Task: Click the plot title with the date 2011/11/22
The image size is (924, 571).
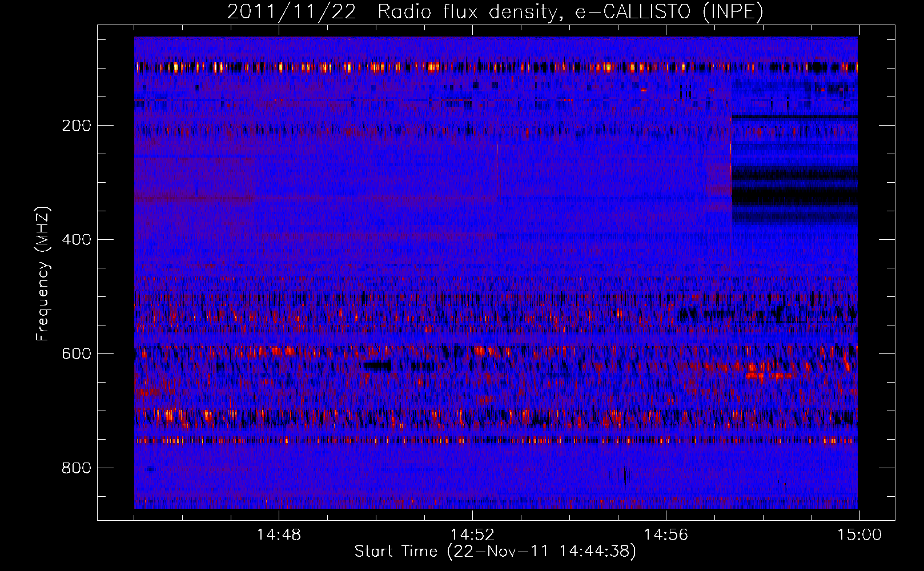Action: point(495,12)
